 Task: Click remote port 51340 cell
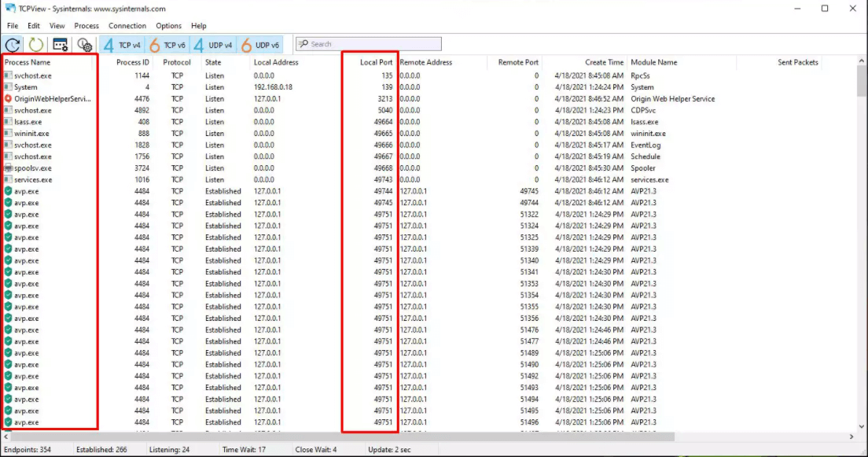coord(529,260)
